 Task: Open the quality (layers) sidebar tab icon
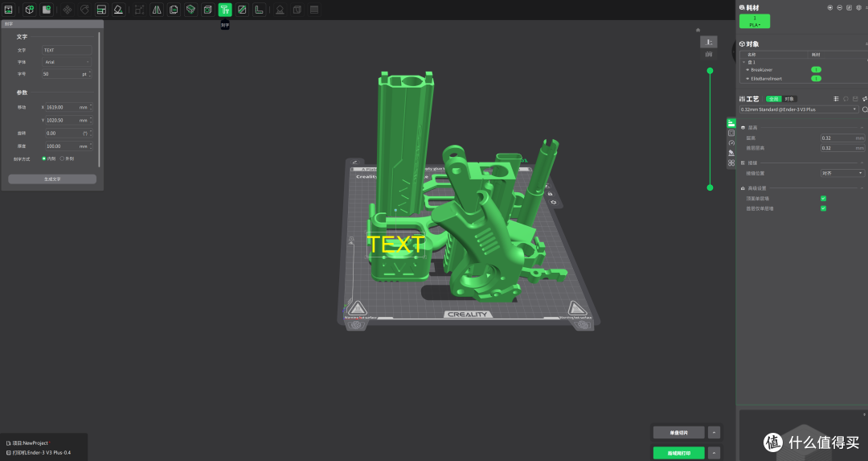pyautogui.click(x=731, y=123)
